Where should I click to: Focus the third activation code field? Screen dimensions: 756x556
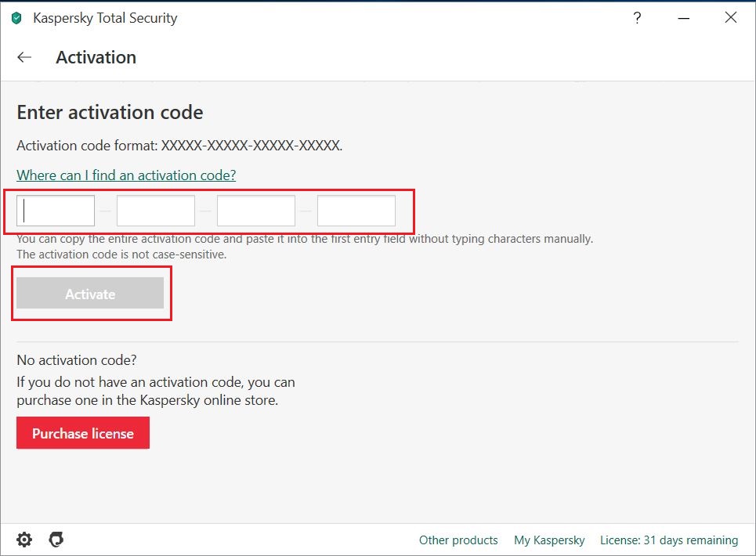coord(256,211)
